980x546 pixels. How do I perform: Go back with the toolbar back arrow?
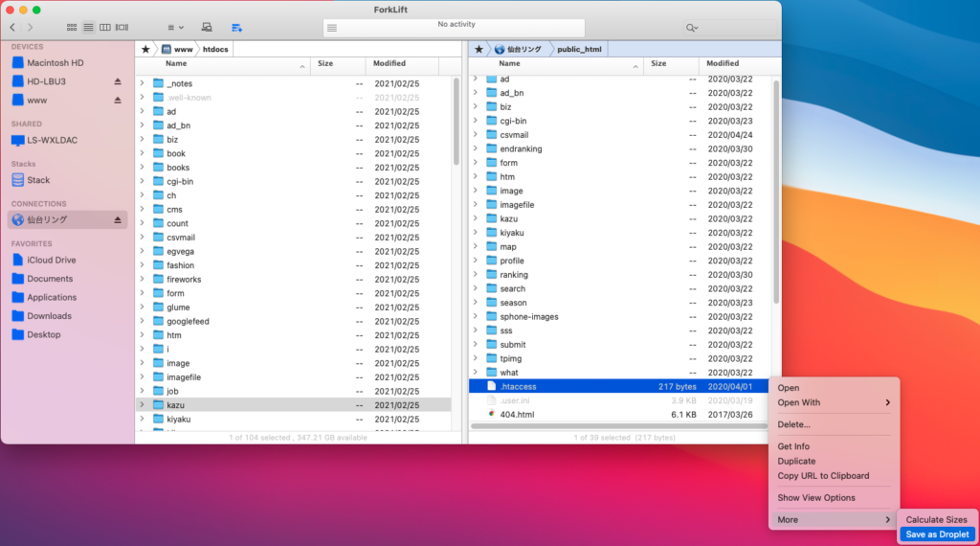point(12,28)
